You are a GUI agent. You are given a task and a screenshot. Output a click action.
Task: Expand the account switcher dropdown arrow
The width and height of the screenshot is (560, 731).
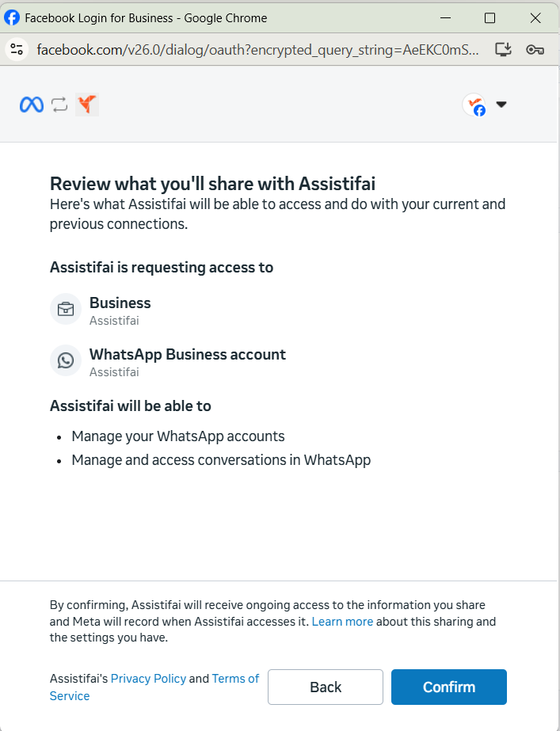pyautogui.click(x=501, y=105)
